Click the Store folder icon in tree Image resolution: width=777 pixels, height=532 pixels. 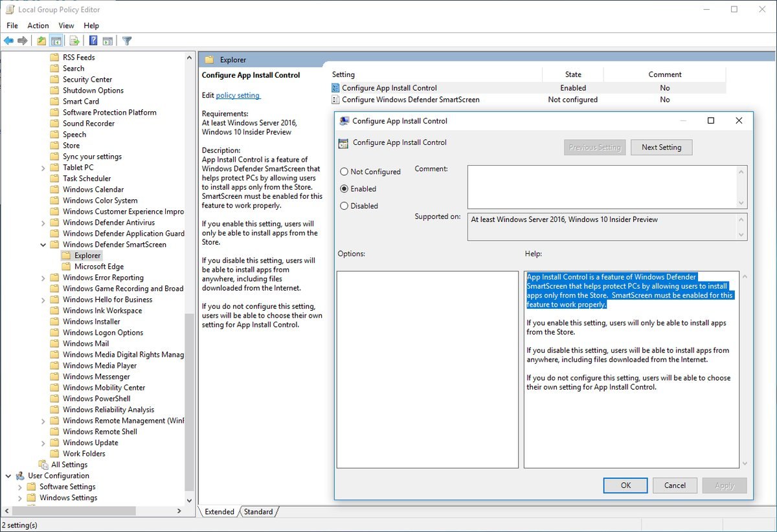[x=54, y=146]
